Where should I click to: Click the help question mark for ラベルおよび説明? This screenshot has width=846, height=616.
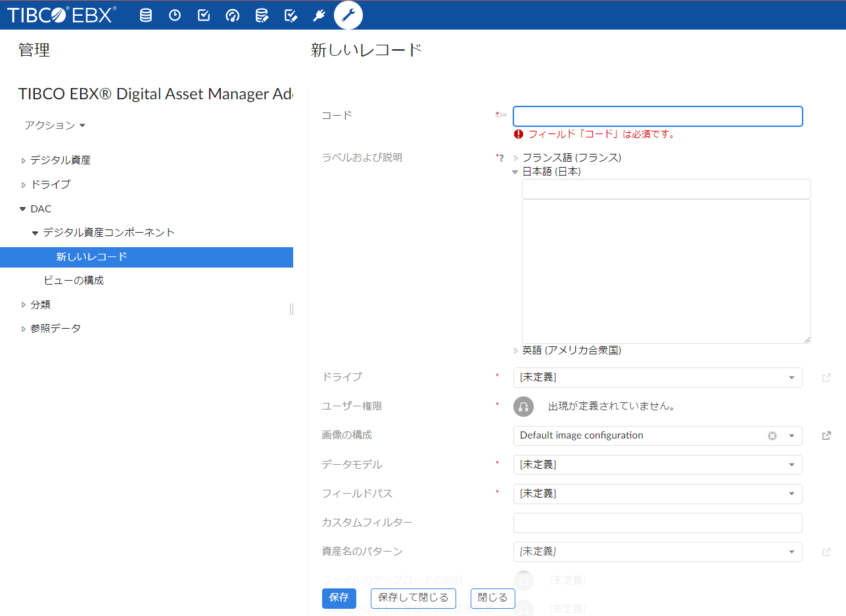[501, 158]
